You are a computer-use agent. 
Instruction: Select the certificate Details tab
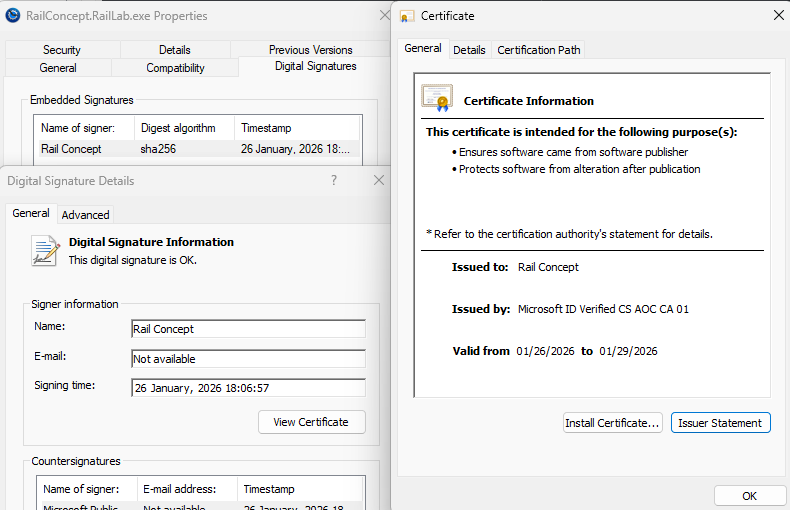(469, 50)
